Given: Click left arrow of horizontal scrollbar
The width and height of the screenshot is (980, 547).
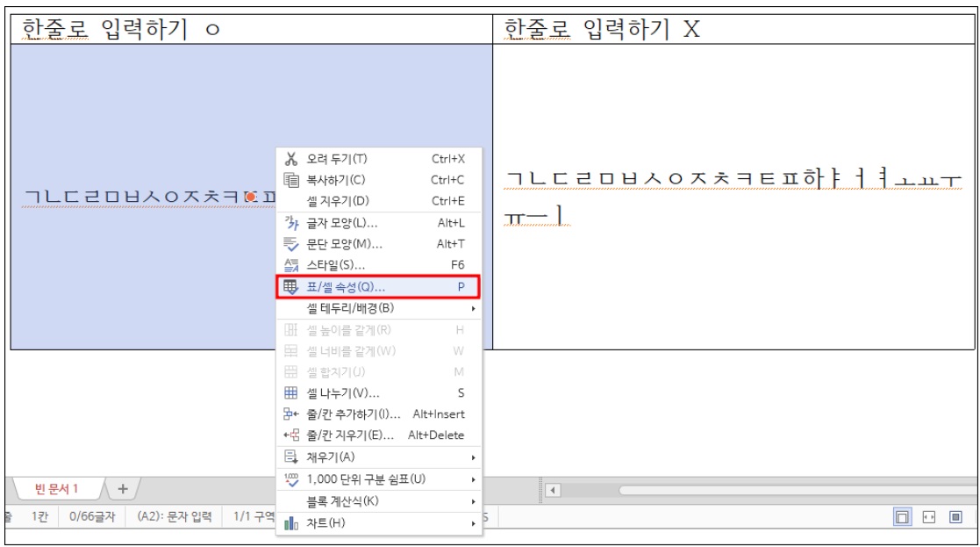Looking at the screenshot, I should point(553,489).
